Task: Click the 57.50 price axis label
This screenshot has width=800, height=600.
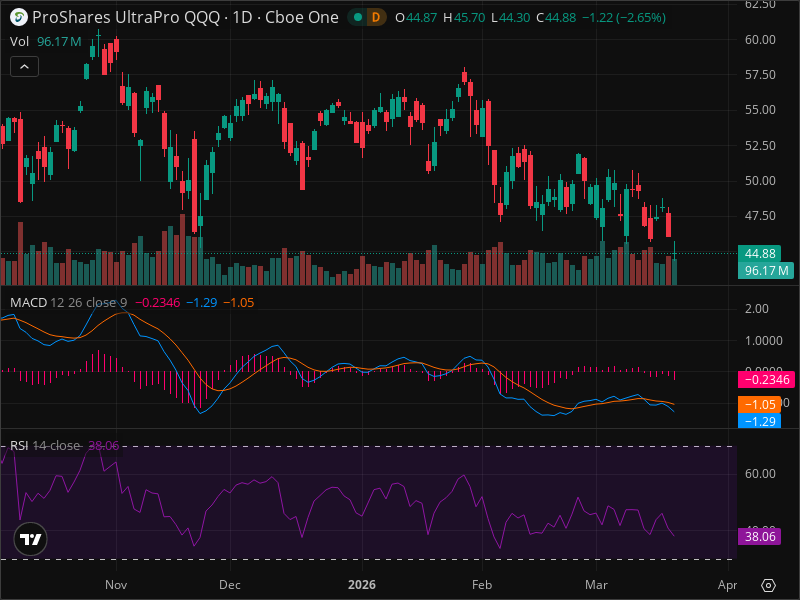Action: [760, 75]
